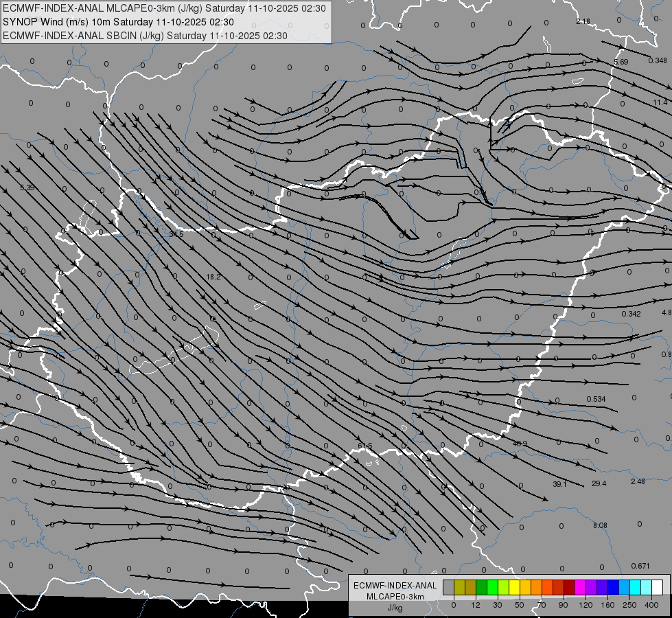Click the SYNOP Wind 10m title line
672x618 pixels.
118,22
